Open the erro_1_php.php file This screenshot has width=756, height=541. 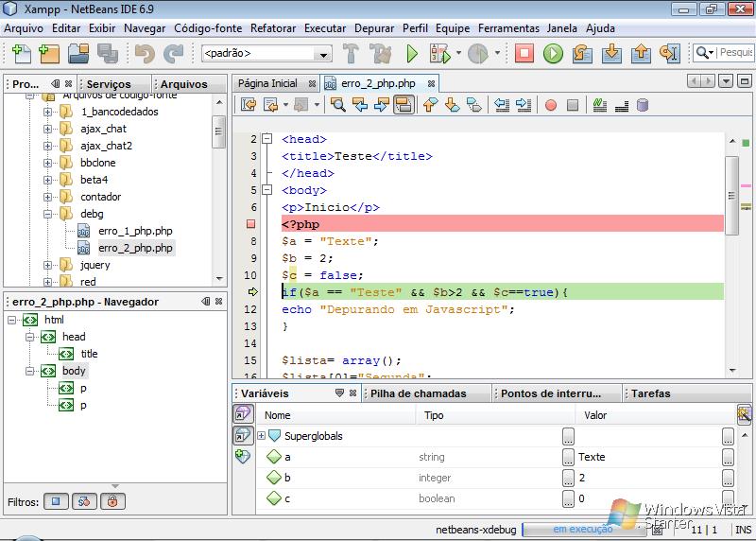(x=135, y=231)
